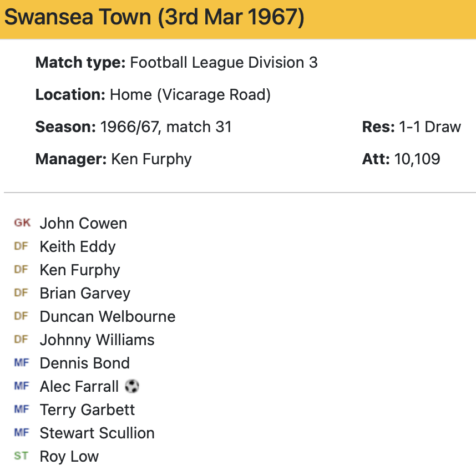The image size is (476, 475).
Task: Click the Alec Farrall player name
Action: tap(79, 386)
